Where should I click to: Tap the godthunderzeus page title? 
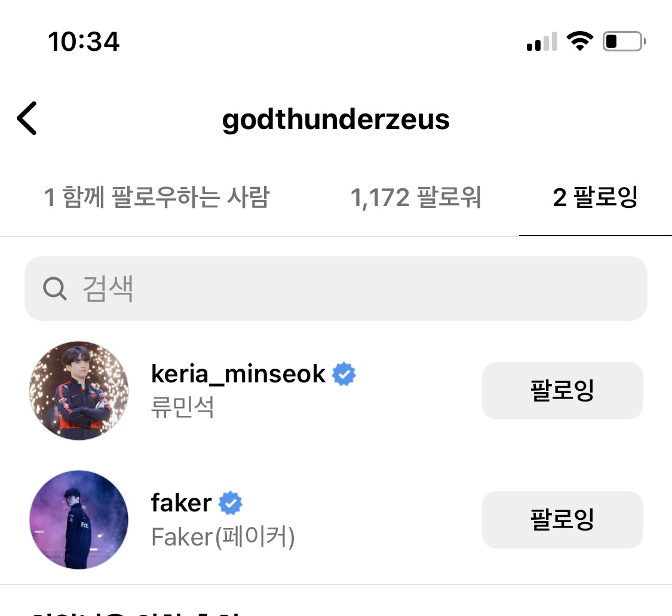coord(336,119)
